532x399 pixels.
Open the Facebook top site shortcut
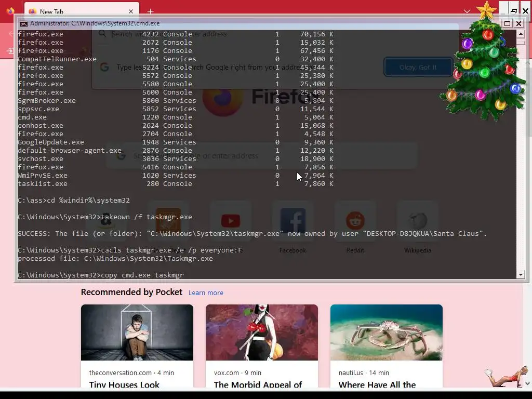[x=293, y=221]
